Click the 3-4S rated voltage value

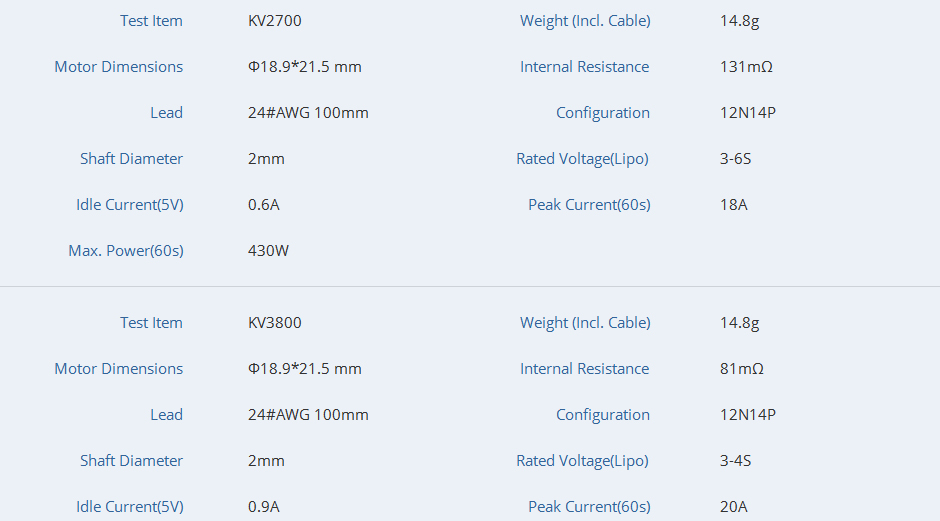tap(735, 461)
